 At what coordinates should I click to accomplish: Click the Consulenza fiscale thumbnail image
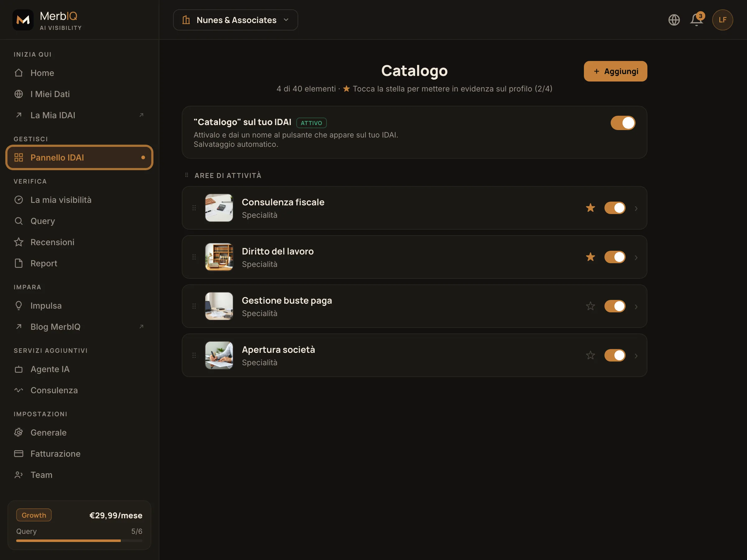[x=219, y=208]
